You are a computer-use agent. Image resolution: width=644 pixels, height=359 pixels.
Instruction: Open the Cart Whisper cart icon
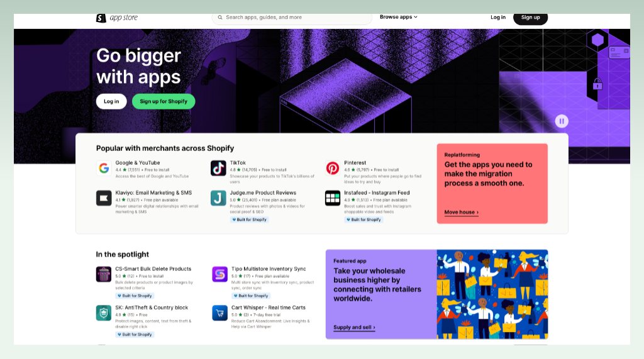click(x=219, y=313)
